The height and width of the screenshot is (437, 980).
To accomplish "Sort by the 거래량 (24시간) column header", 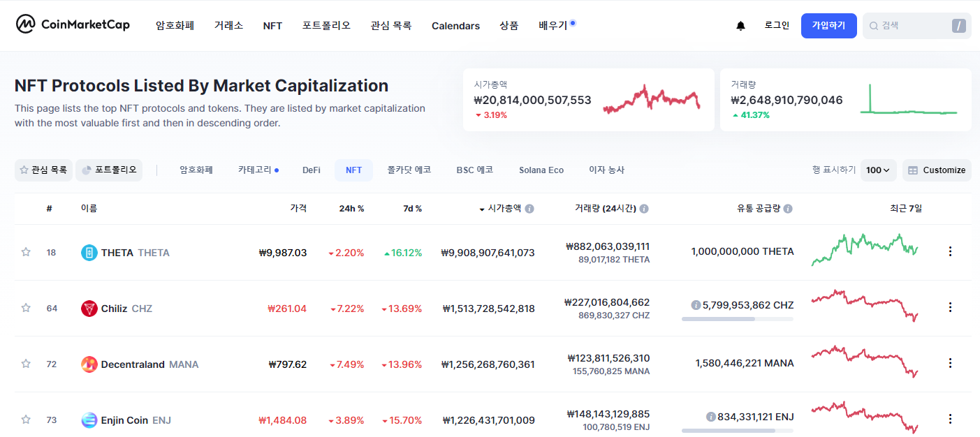I will [605, 208].
